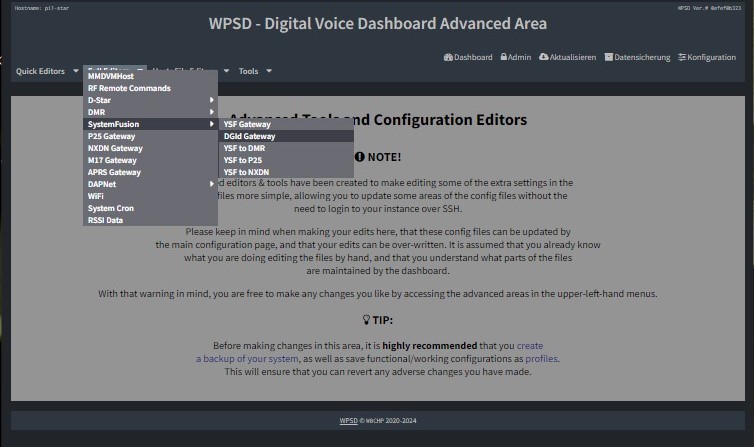The height and width of the screenshot is (447, 754).
Task: Expand the D-Star submenu
Action: coord(150,100)
